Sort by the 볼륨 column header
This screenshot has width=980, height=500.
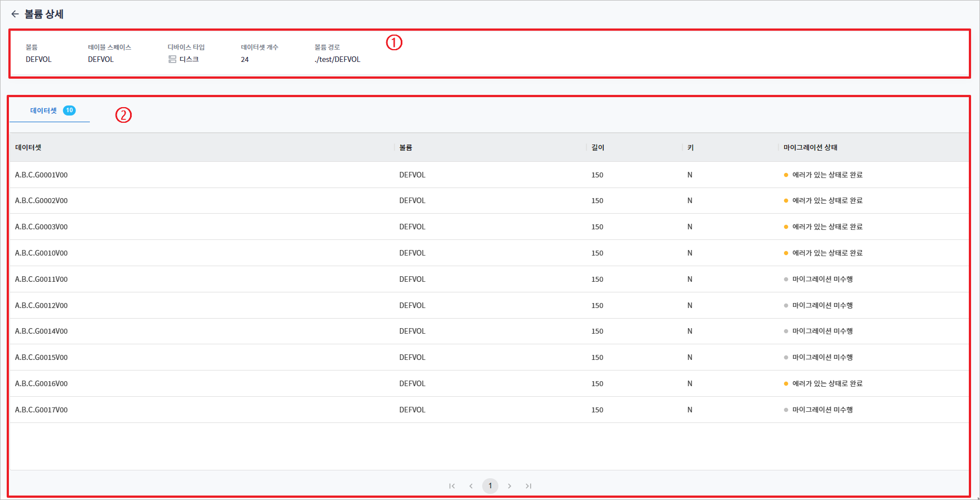coord(406,147)
